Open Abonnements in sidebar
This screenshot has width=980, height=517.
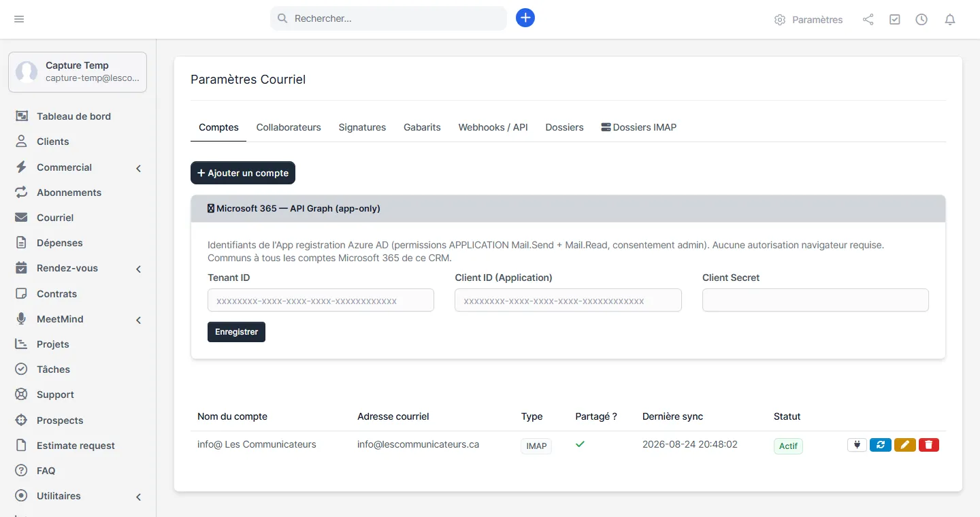coord(69,193)
